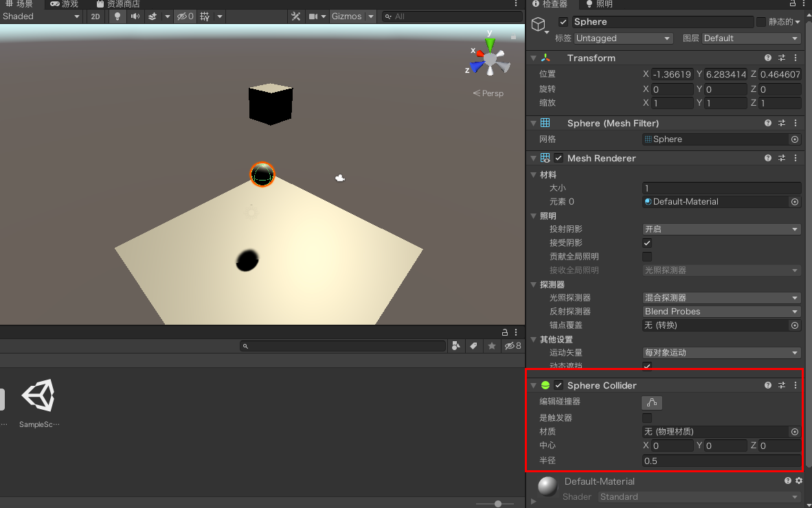Open the Blend Probes dropdown for 反射探测器
This screenshot has height=508, width=812.
[x=721, y=311]
